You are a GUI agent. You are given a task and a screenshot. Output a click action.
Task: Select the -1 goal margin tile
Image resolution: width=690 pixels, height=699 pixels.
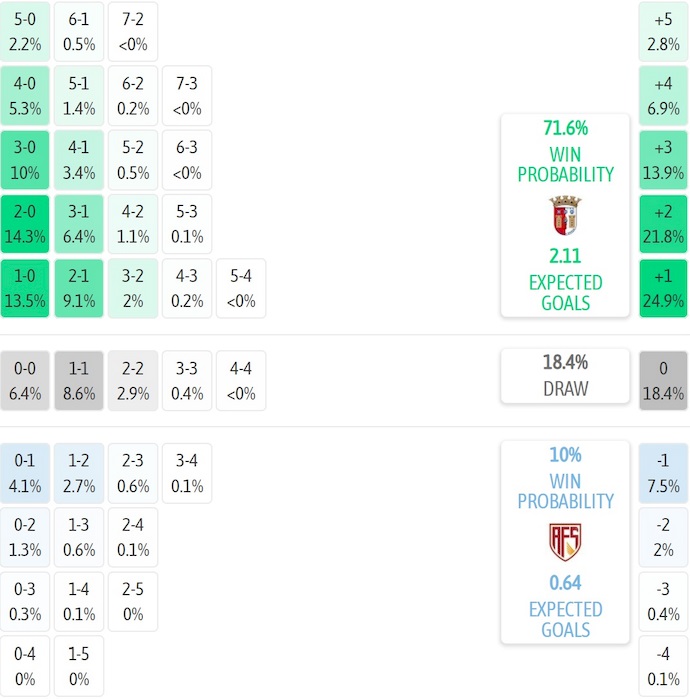coord(663,473)
